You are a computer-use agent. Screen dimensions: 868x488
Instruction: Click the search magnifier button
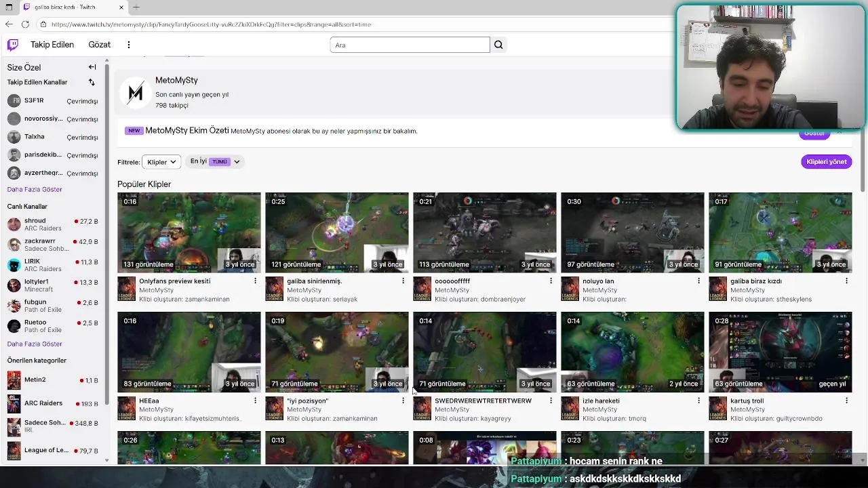(x=498, y=45)
